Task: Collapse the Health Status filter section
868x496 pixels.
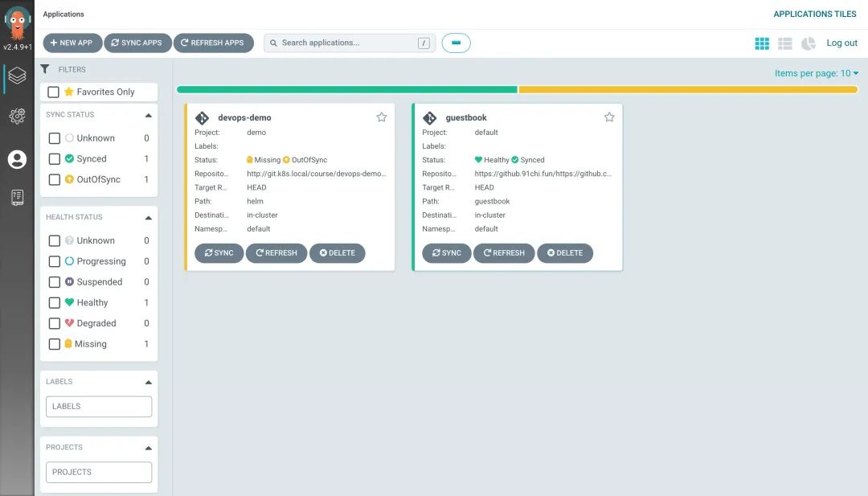Action: click(x=149, y=218)
